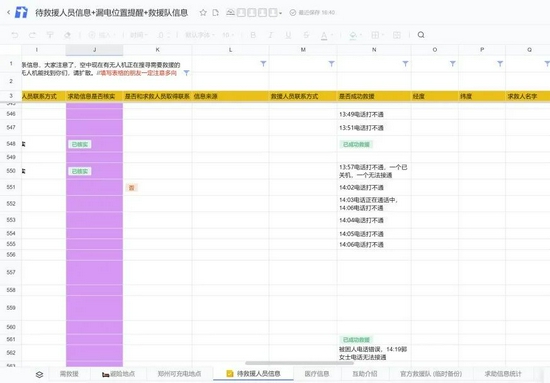This screenshot has height=383, width=550.
Task: Click the 已成功救援 tag in row 548
Action: click(356, 144)
